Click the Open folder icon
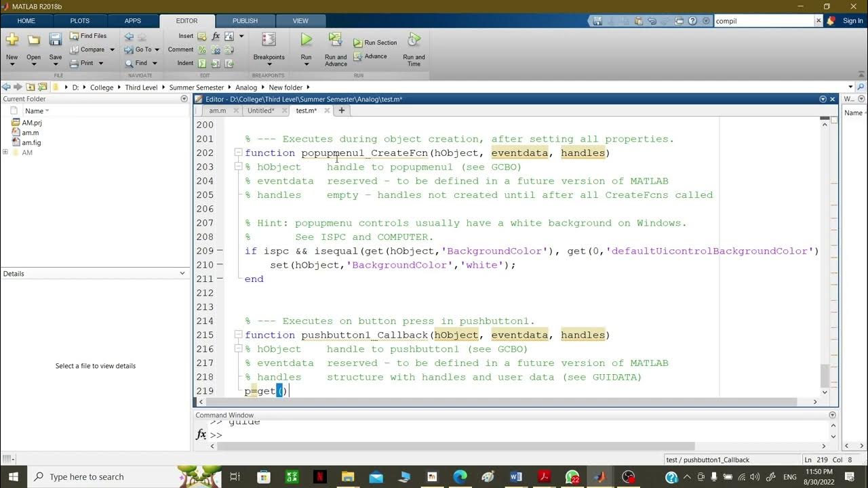The height and width of the screenshot is (488, 868). [33, 41]
